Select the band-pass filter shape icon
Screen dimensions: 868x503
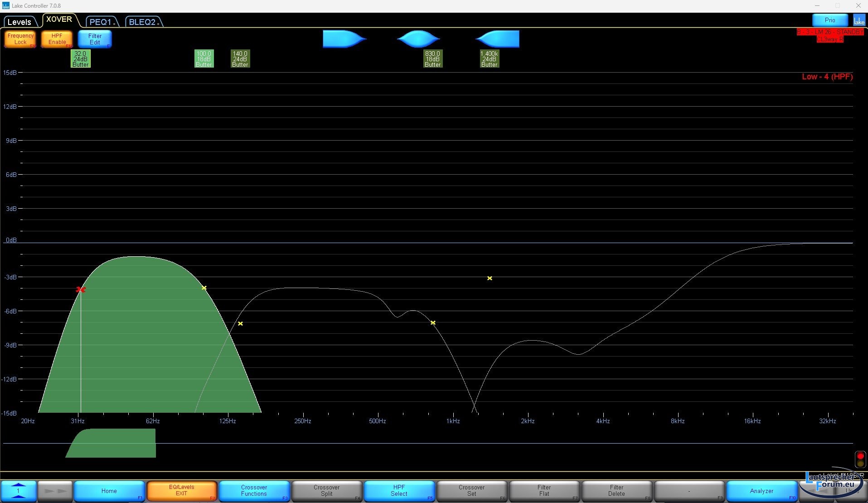[418, 39]
